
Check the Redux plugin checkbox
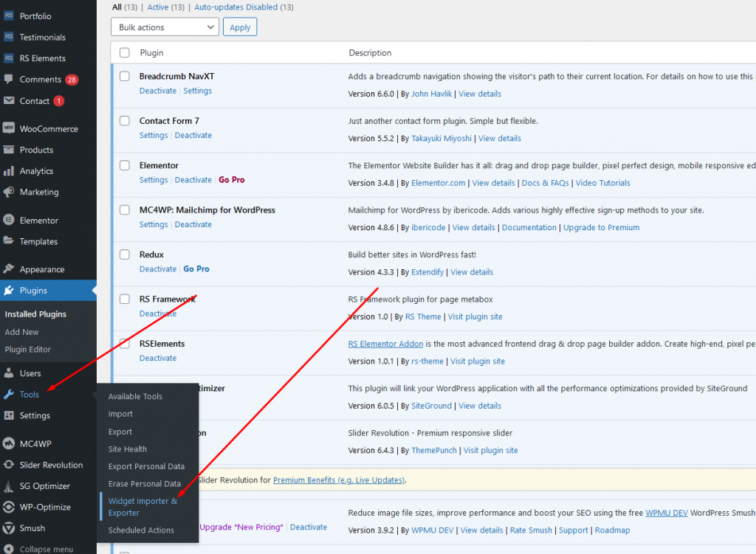pyautogui.click(x=124, y=255)
